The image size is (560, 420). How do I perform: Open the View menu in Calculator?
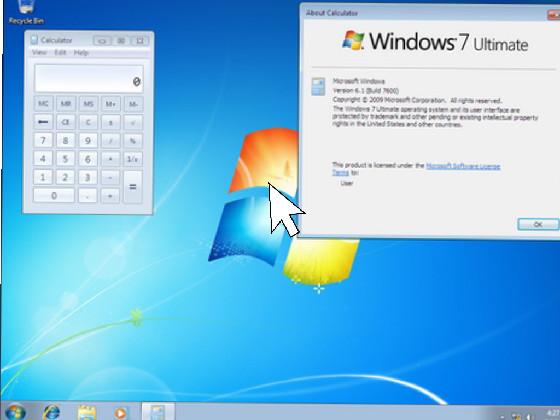click(39, 52)
